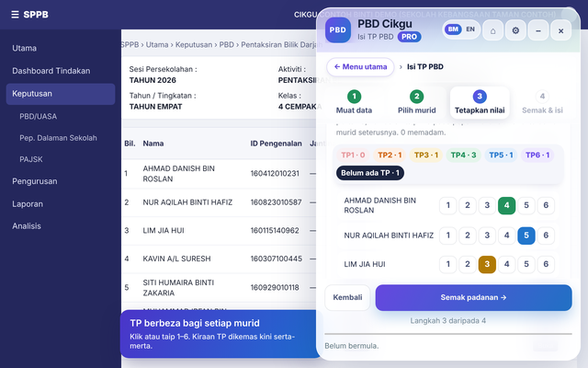Select table row KAVIN A/L SURESH
This screenshot has width=588, height=368.
[x=220, y=259]
